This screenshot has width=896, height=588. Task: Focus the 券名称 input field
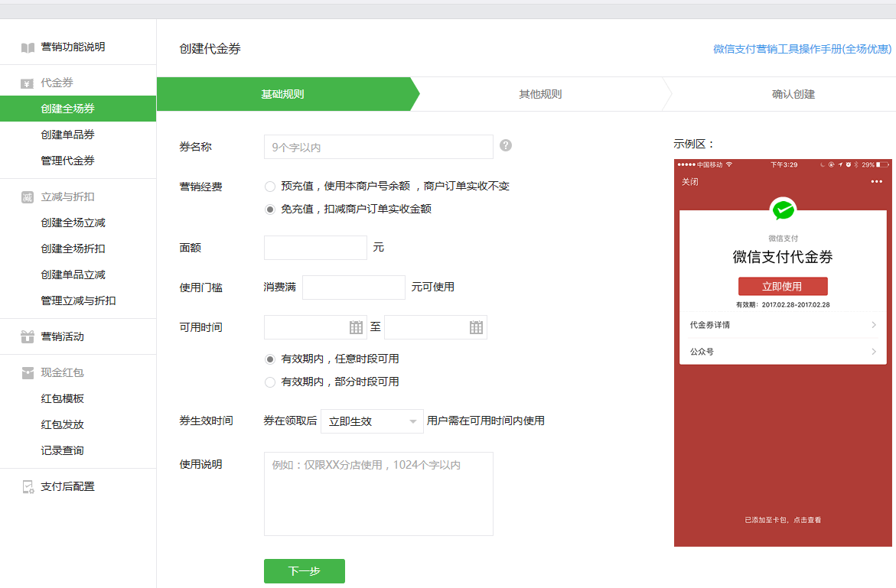click(379, 148)
